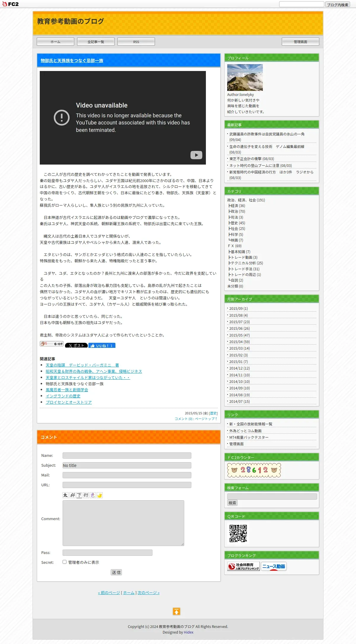Open the FC2 counter image 28612
Screen dimensions: 356x644
[254, 470]
